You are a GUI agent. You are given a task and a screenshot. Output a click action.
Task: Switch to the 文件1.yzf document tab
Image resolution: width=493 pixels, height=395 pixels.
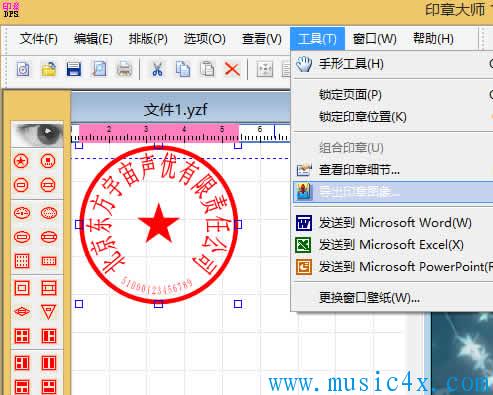[176, 110]
